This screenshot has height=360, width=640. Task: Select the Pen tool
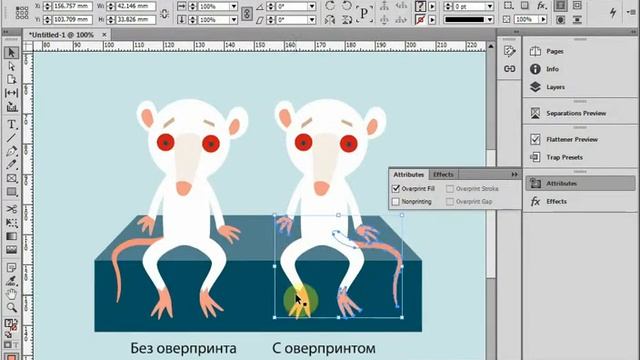(11, 151)
